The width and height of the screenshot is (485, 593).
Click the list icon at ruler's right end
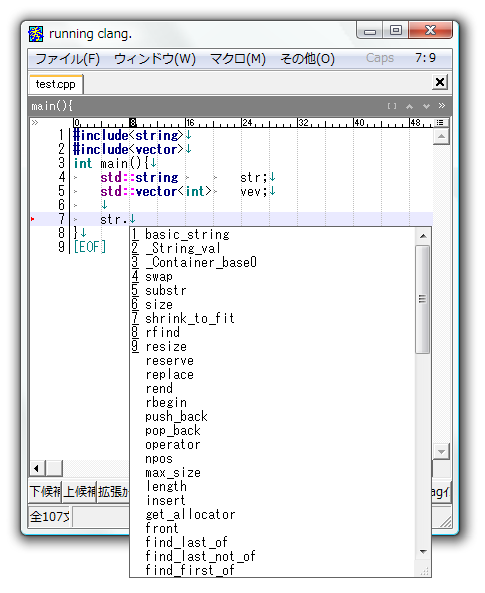(x=440, y=123)
